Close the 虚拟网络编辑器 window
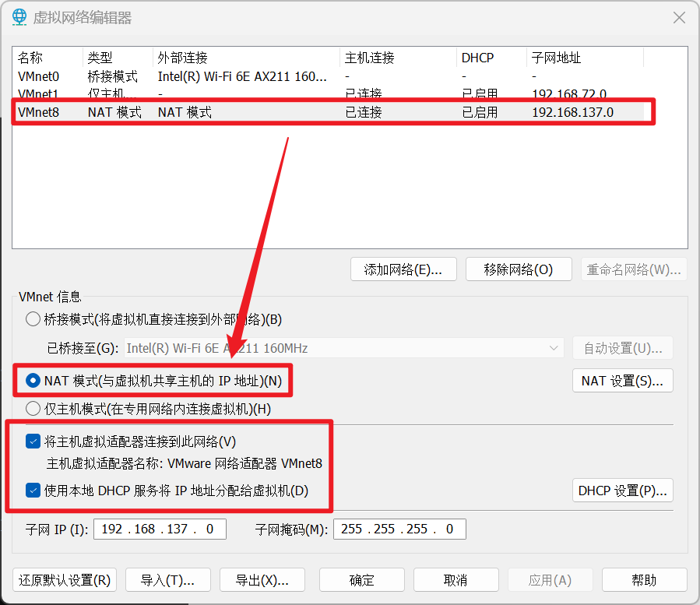 tap(679, 17)
